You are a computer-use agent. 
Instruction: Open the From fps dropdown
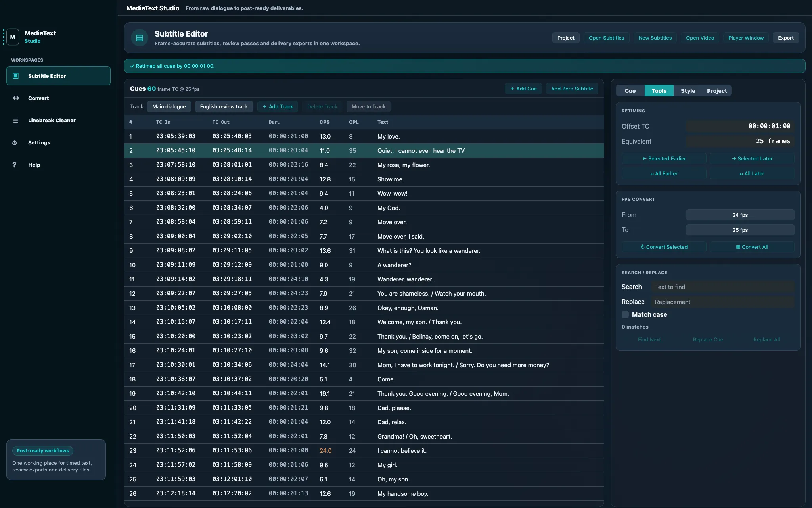[740, 215]
